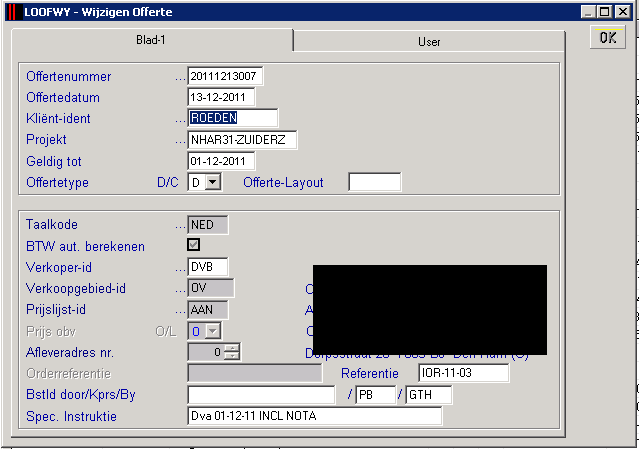Maximize the LOOFWY window
The width and height of the screenshot is (639, 449).
(605, 12)
